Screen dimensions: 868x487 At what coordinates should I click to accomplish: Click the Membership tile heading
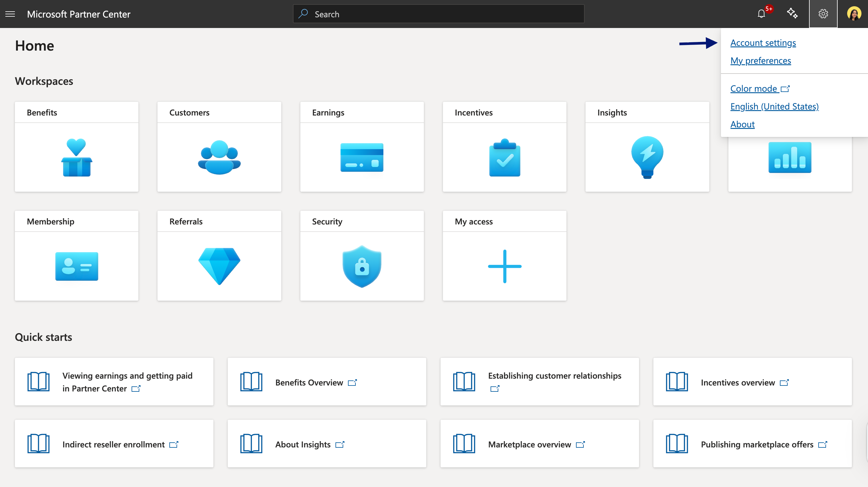[x=51, y=221]
